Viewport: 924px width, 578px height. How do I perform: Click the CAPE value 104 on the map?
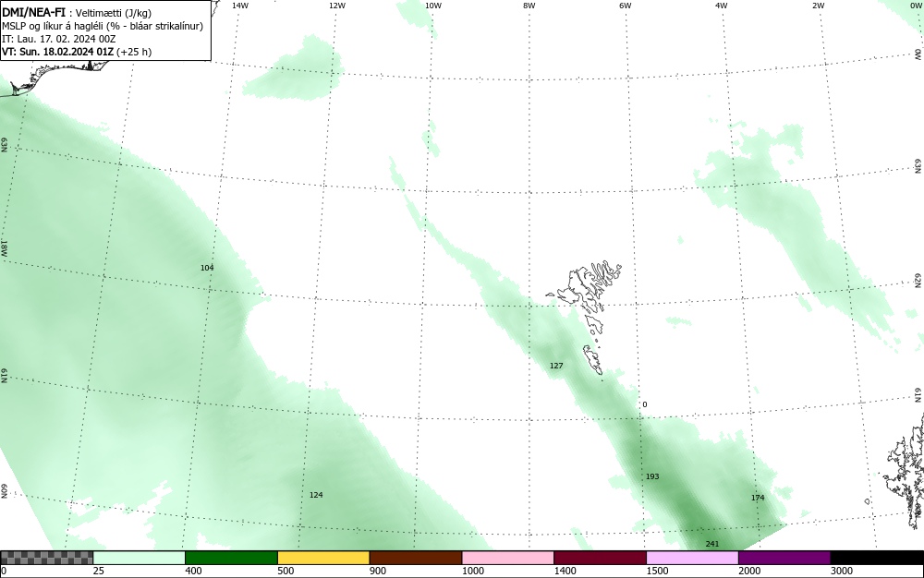click(207, 268)
